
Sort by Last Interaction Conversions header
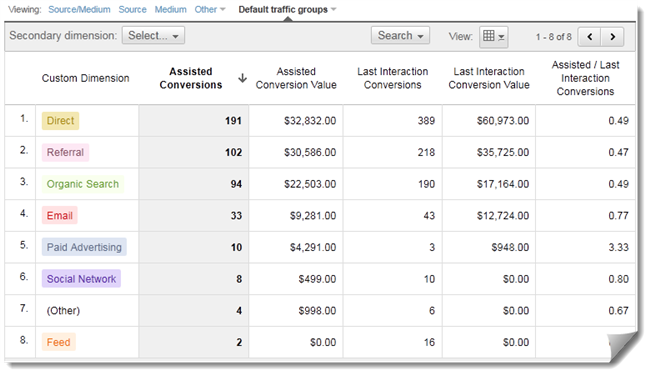[393, 78]
